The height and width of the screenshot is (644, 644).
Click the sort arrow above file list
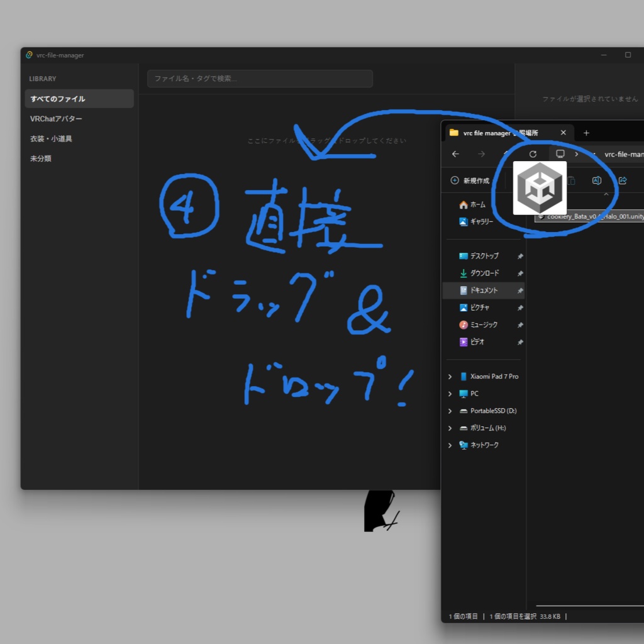606,194
